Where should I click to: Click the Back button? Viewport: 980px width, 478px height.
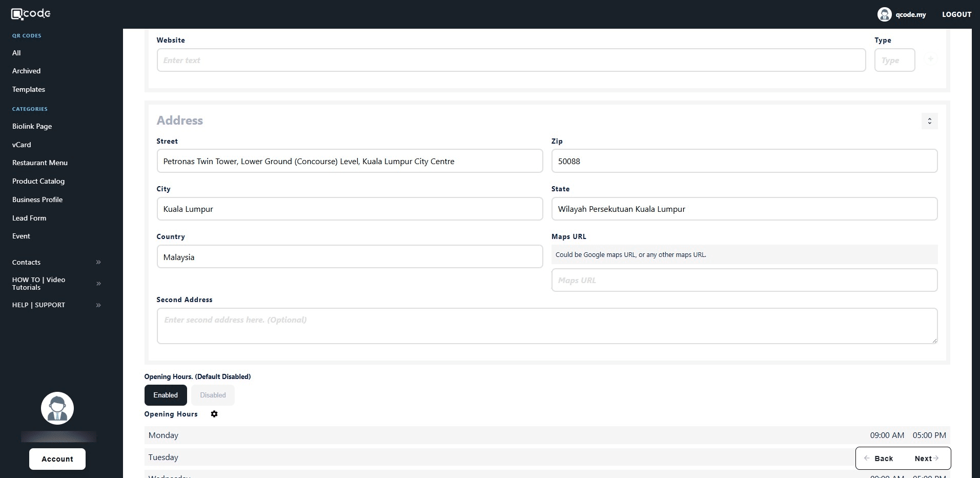(879, 459)
